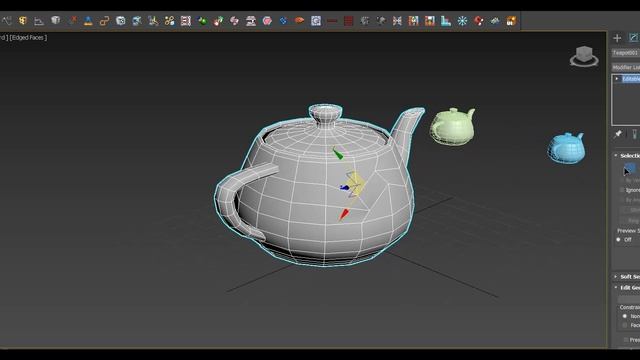Click the Teapot001 object name field
Image resolution: width=640 pixels, height=360 pixels.
click(625, 53)
